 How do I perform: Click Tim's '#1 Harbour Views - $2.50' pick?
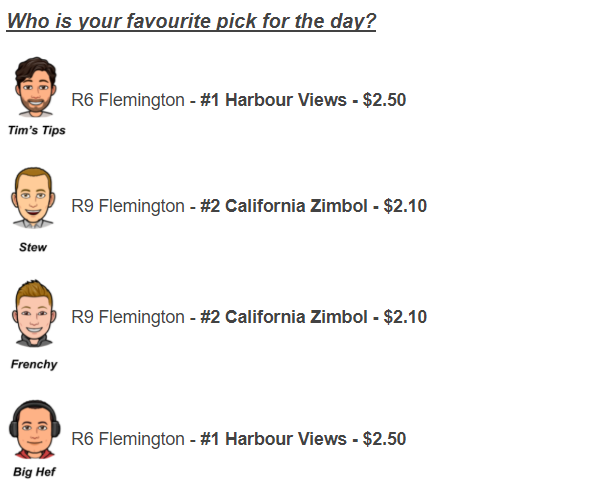point(303,100)
